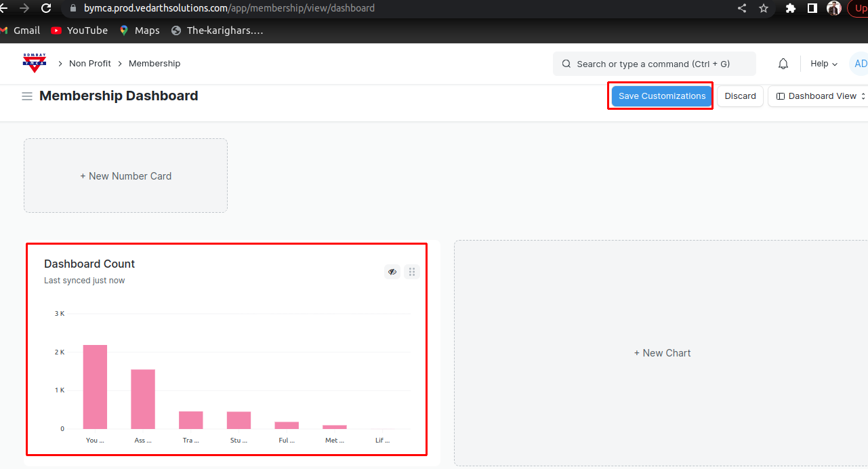The image size is (868, 469).
Task: Open the AD user avatar menu
Action: (x=859, y=64)
